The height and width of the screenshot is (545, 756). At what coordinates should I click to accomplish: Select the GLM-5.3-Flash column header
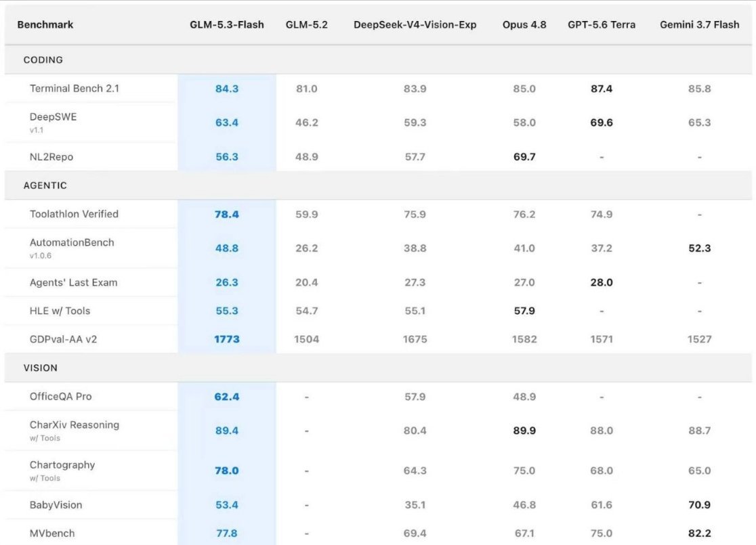pos(227,24)
